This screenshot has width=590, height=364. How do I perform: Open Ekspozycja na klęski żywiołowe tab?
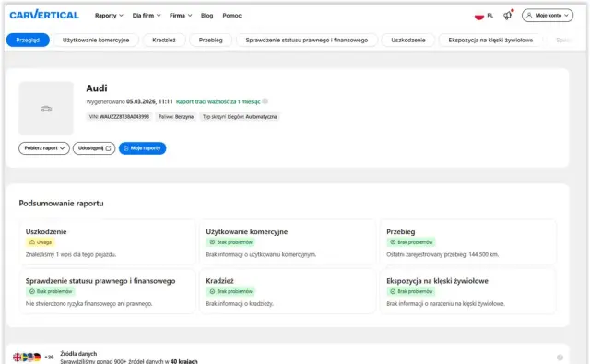coord(490,40)
